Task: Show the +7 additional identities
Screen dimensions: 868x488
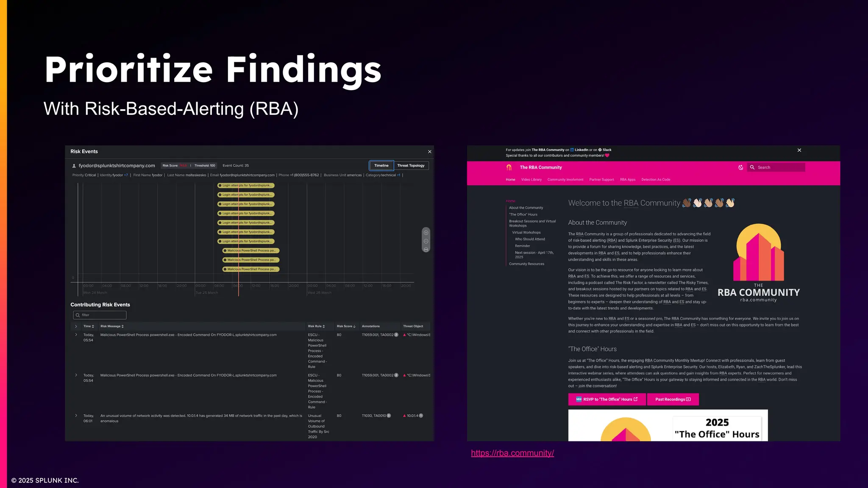Action: coord(126,175)
